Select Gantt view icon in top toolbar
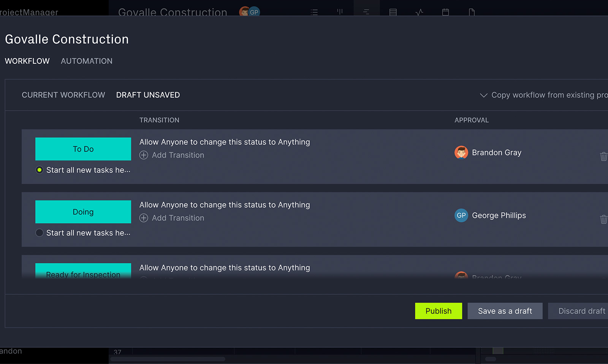608x364 pixels. (366, 12)
